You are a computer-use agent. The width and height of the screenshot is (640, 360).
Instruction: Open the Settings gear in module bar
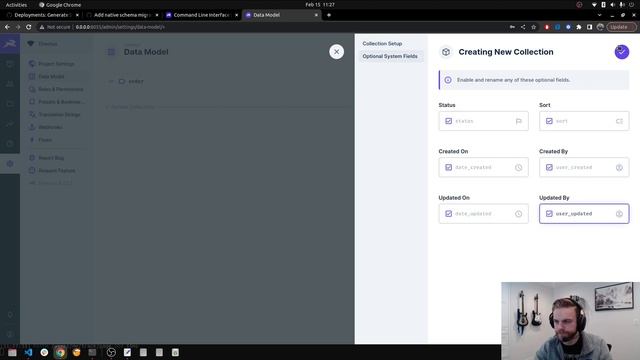pos(10,164)
